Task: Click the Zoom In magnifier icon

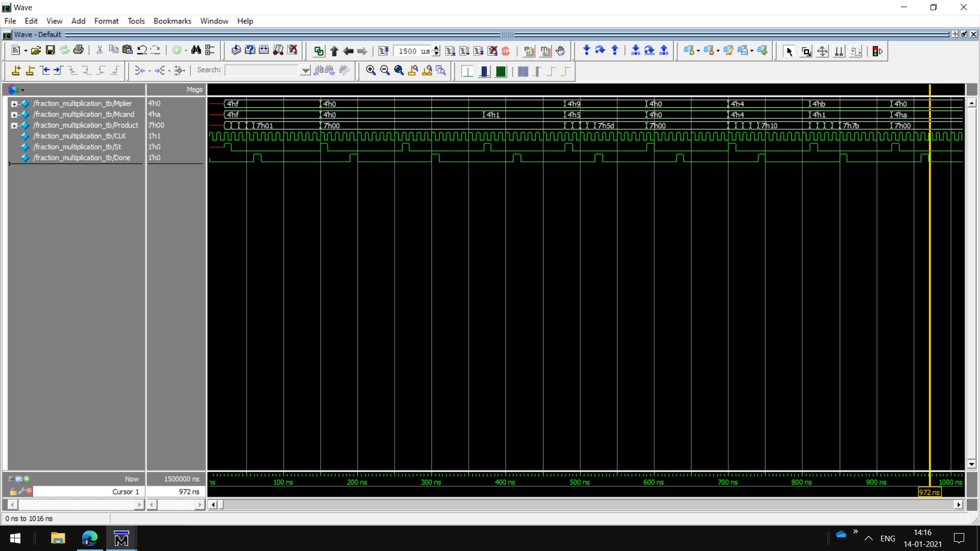Action: coord(371,70)
